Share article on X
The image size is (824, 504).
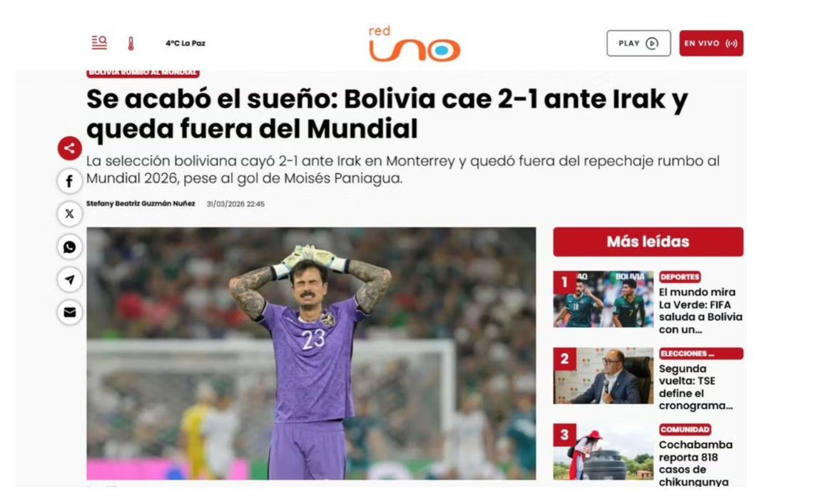tap(69, 214)
